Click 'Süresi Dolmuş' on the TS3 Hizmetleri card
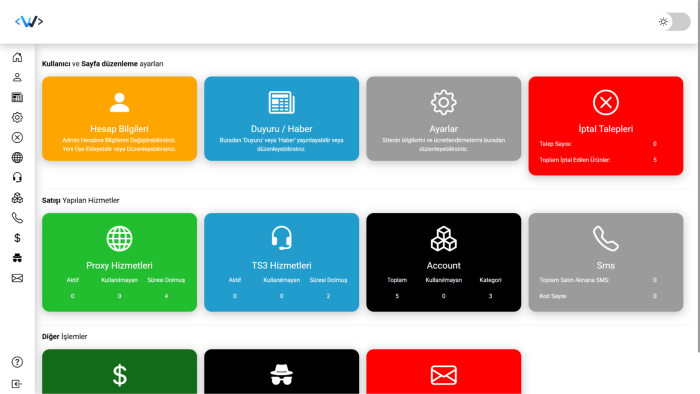Viewport: 700px width, 394px height. [x=328, y=280]
